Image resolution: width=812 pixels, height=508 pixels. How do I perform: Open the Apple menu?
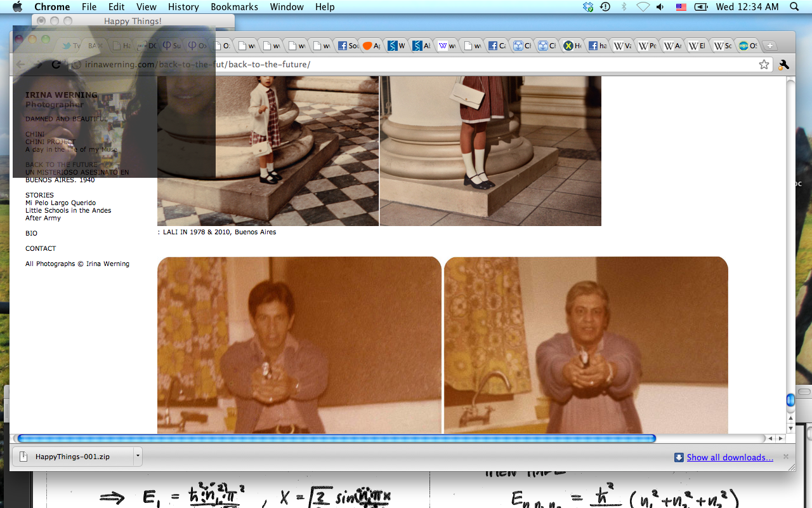pyautogui.click(x=17, y=7)
